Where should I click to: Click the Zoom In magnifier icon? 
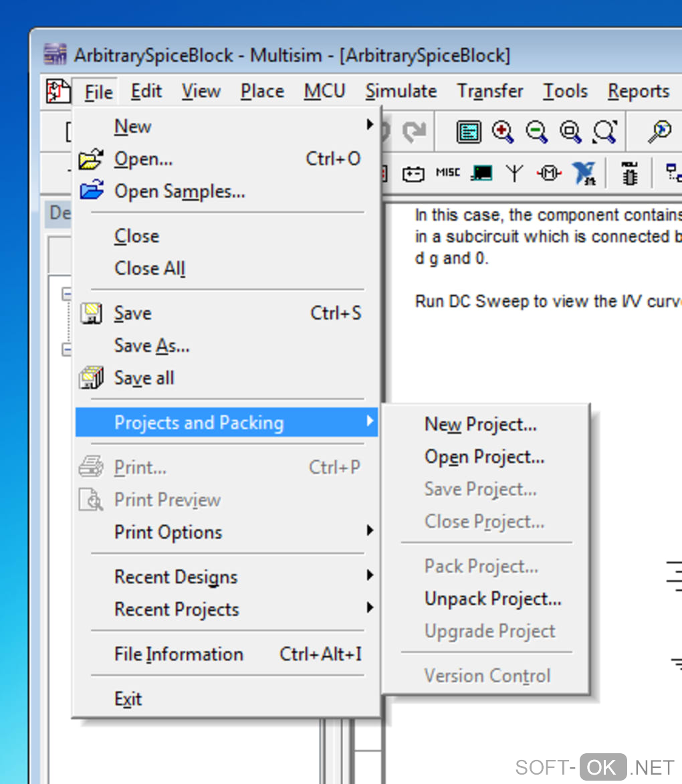click(502, 132)
